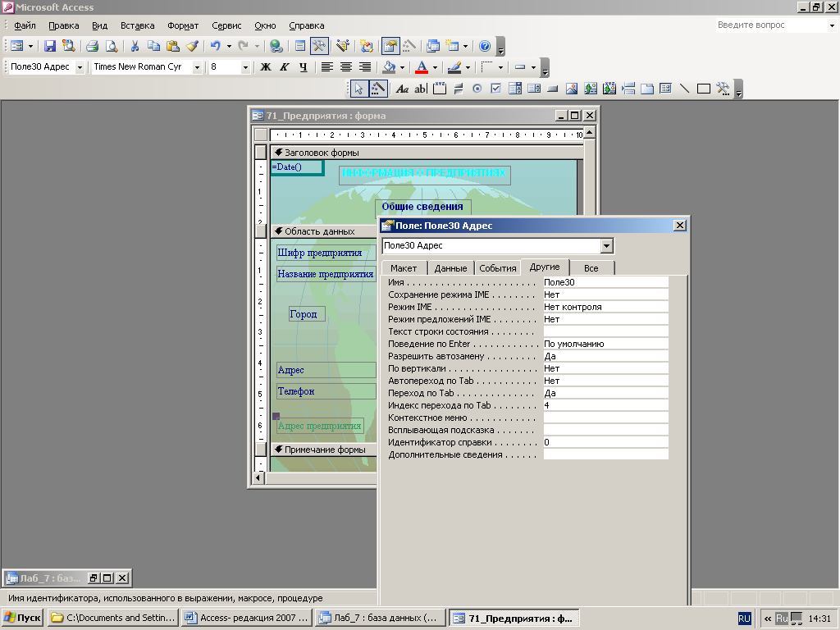Select the Subform tool
The image size is (840, 630).
[x=666, y=89]
